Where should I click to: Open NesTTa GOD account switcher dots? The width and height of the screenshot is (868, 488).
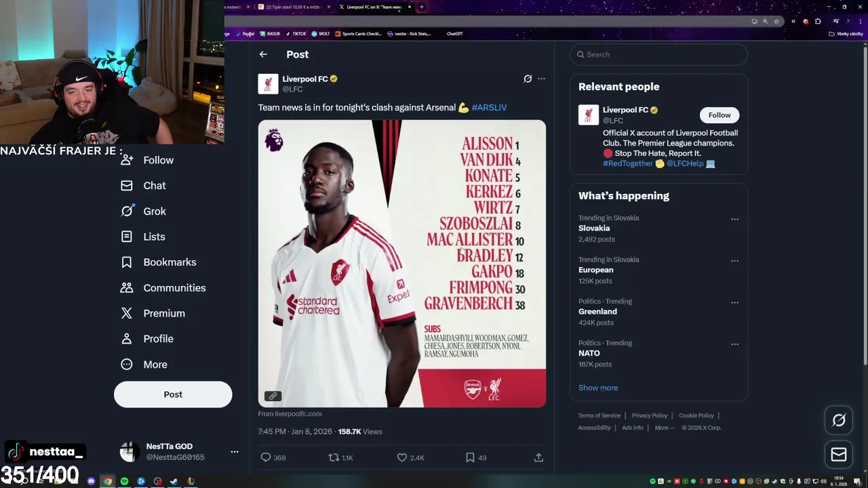click(234, 451)
